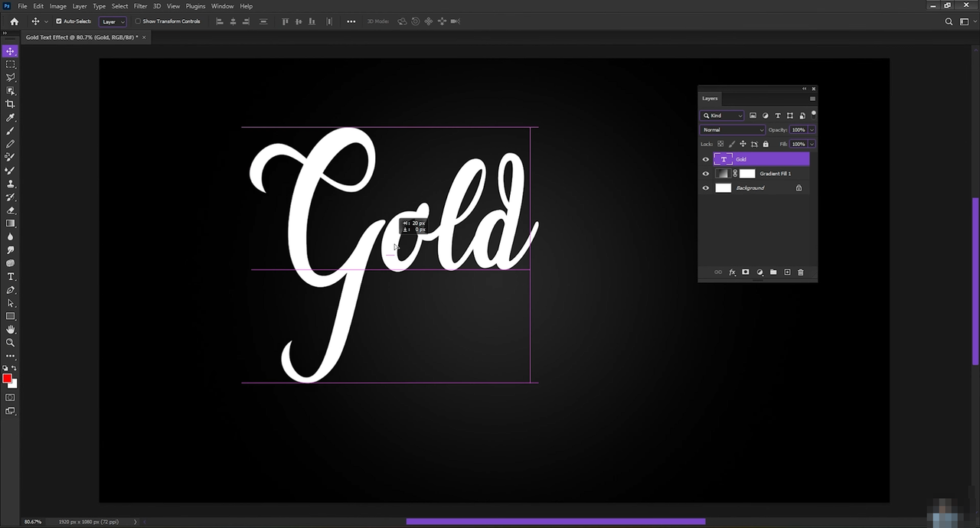The image size is (980, 528).
Task: Link layers using the chain icon
Action: pos(718,272)
